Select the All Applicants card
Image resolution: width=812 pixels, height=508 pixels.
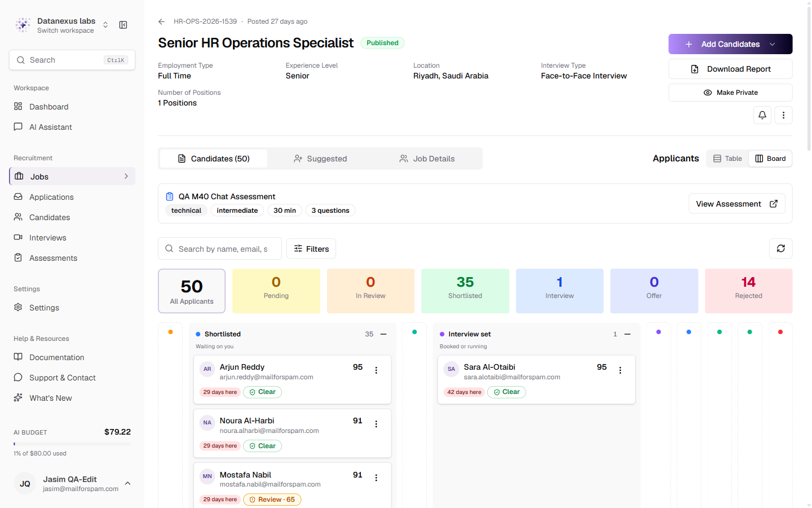click(x=192, y=291)
